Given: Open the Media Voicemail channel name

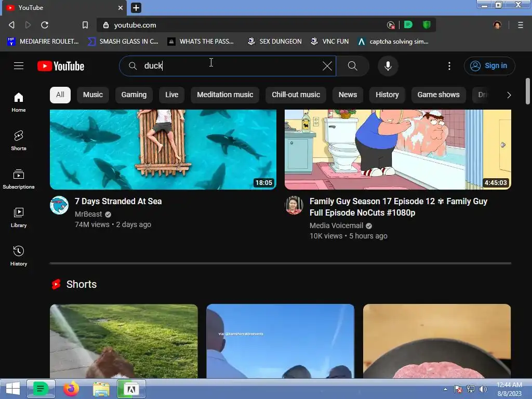Looking at the screenshot, I should pos(336,225).
